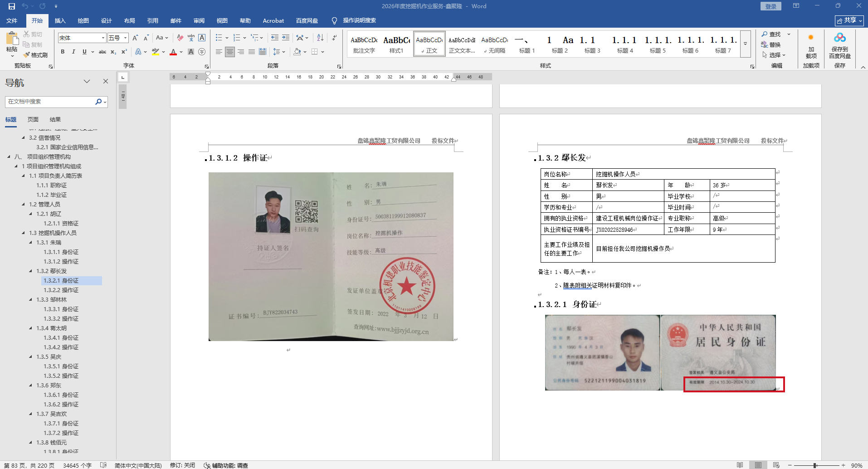Viewport: 868px width, 469px height.
Task: Apply bold formatting
Action: [63, 52]
